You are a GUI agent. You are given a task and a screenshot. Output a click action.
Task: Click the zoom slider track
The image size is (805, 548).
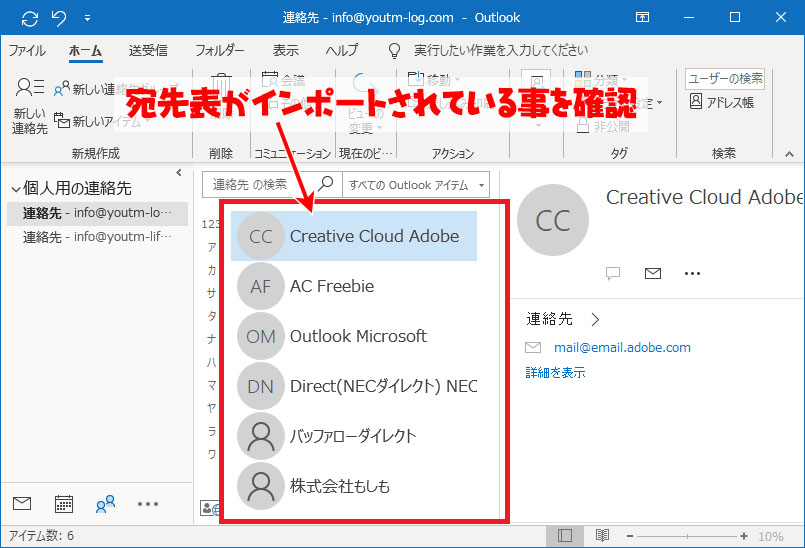[x=687, y=536]
